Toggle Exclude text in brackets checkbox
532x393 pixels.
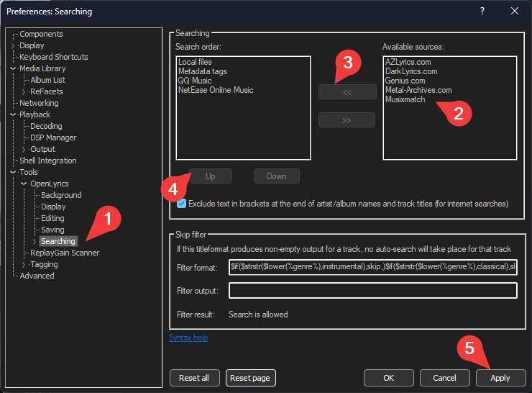tap(181, 204)
